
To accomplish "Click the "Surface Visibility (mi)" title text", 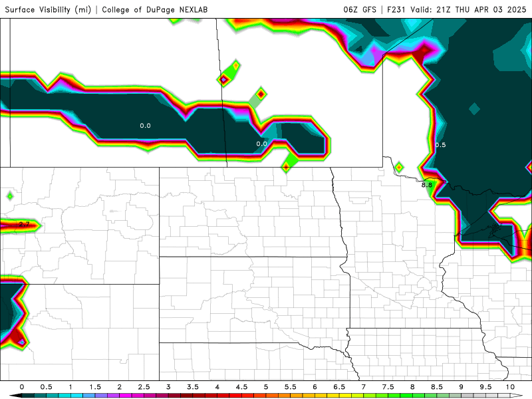I will (48, 9).
